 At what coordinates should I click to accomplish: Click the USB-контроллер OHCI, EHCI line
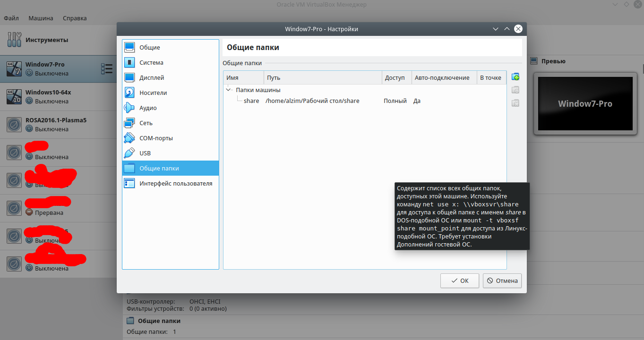(173, 301)
